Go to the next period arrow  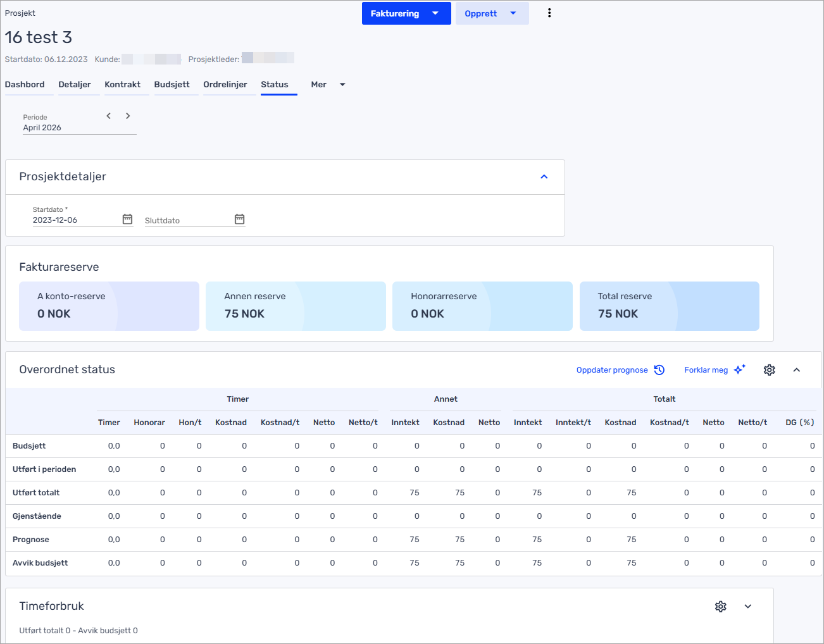pos(128,116)
